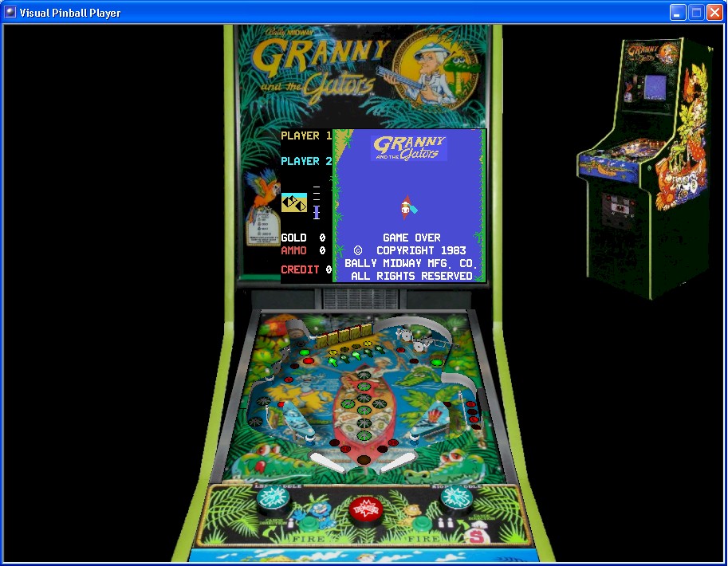This screenshot has height=566, width=728.
Task: Click the "AMMO 0" counter
Action: 303,251
